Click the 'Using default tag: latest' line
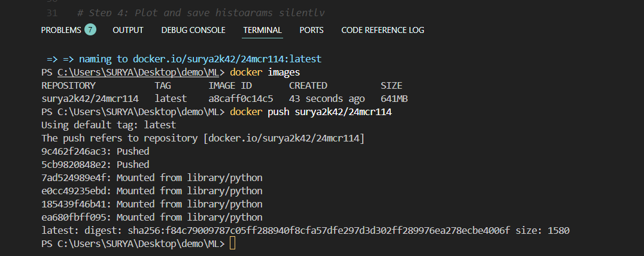This screenshot has width=644, height=256. tap(109, 125)
